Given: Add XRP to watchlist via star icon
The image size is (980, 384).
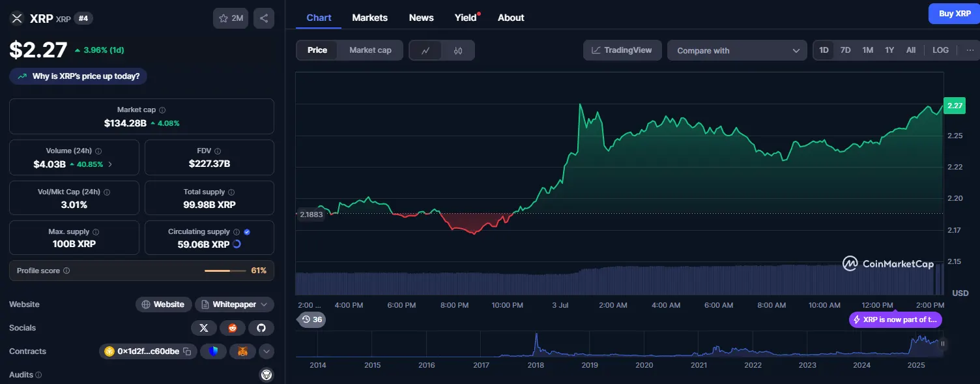Looking at the screenshot, I should pyautogui.click(x=231, y=18).
